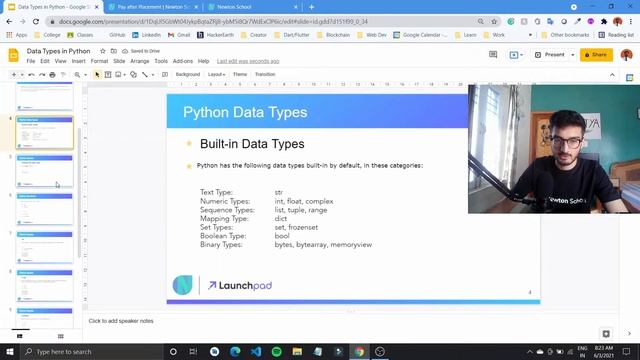This screenshot has height=360, width=640.
Task: Open the new slide layout dropdown arrow
Action: tap(22, 75)
